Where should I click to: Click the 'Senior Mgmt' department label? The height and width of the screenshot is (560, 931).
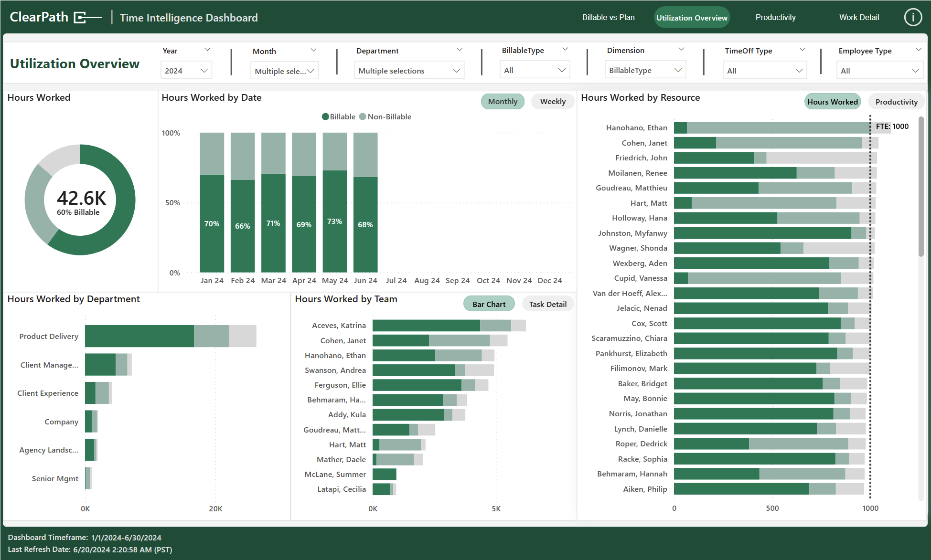click(x=55, y=478)
